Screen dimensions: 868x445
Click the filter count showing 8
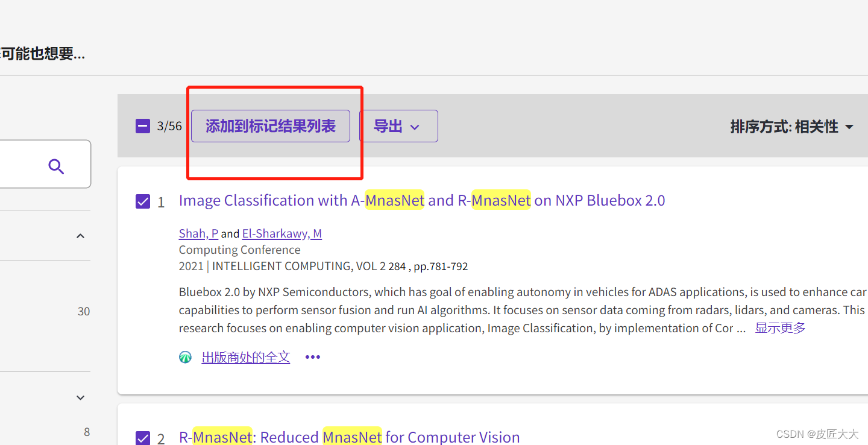(x=86, y=432)
